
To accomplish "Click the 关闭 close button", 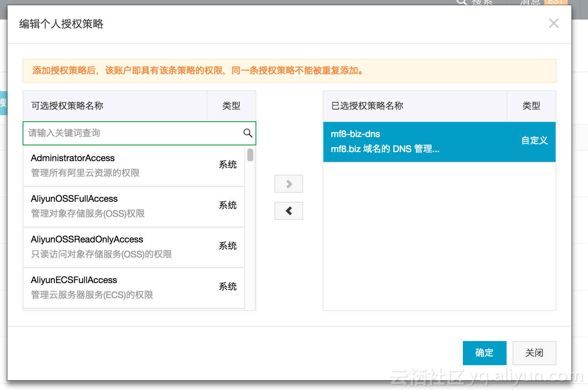I will click(x=534, y=353).
